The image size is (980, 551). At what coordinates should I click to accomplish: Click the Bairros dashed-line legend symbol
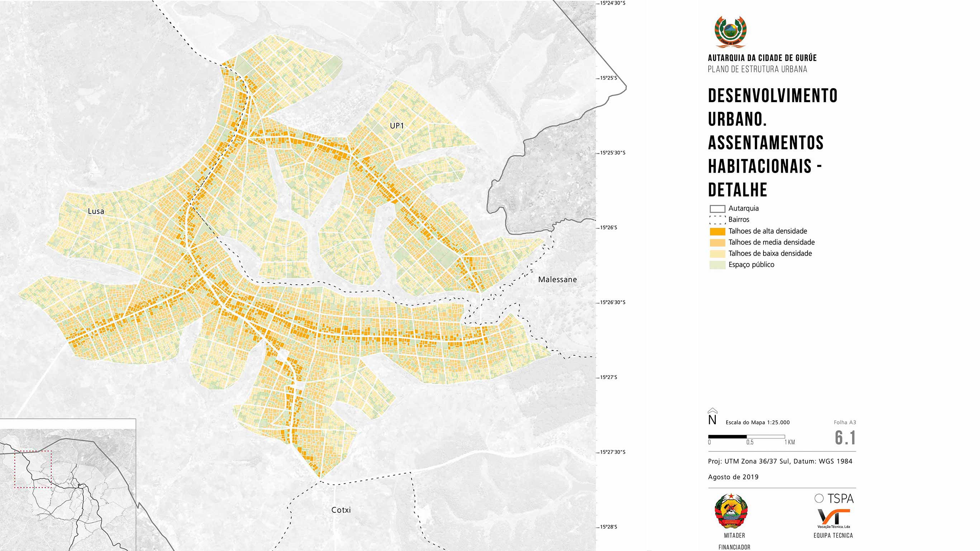pyautogui.click(x=717, y=220)
